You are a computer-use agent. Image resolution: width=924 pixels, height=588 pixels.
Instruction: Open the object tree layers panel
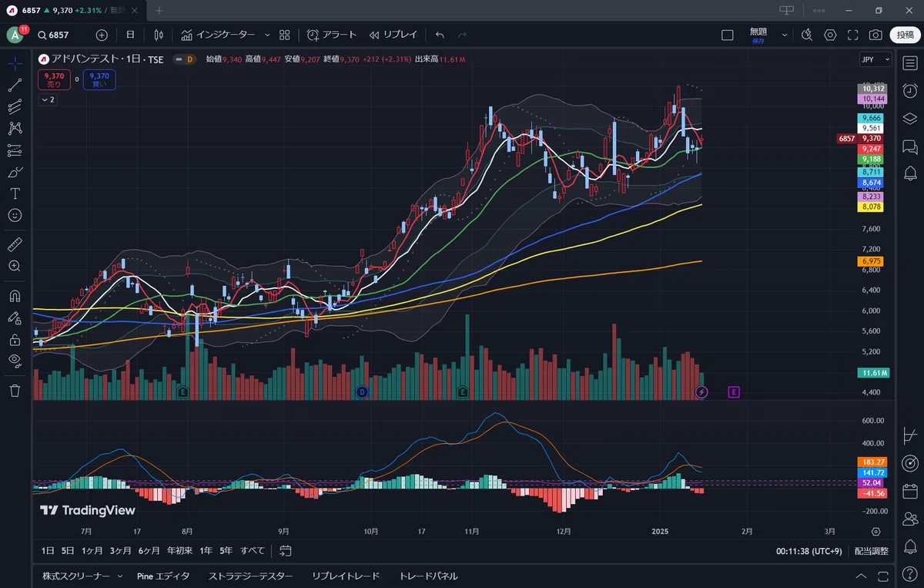[x=909, y=118]
